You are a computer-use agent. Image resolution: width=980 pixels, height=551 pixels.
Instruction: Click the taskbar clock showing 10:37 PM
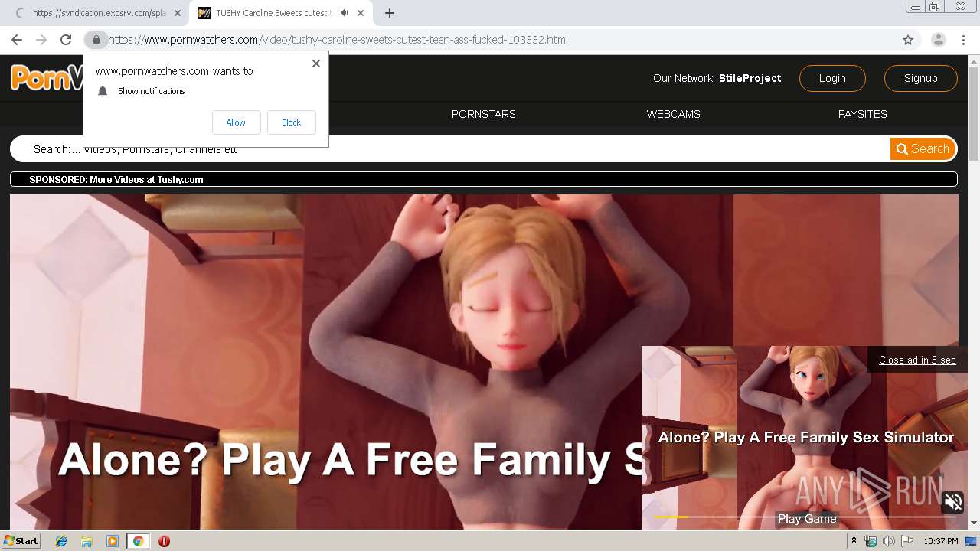[941, 541]
